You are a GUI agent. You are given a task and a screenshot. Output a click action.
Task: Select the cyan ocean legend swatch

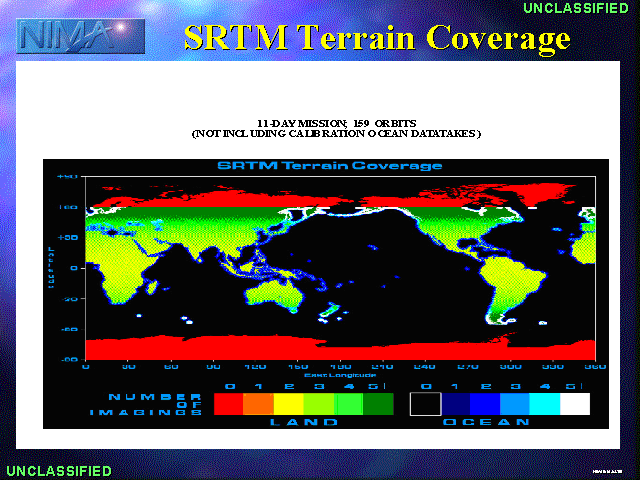(x=544, y=404)
